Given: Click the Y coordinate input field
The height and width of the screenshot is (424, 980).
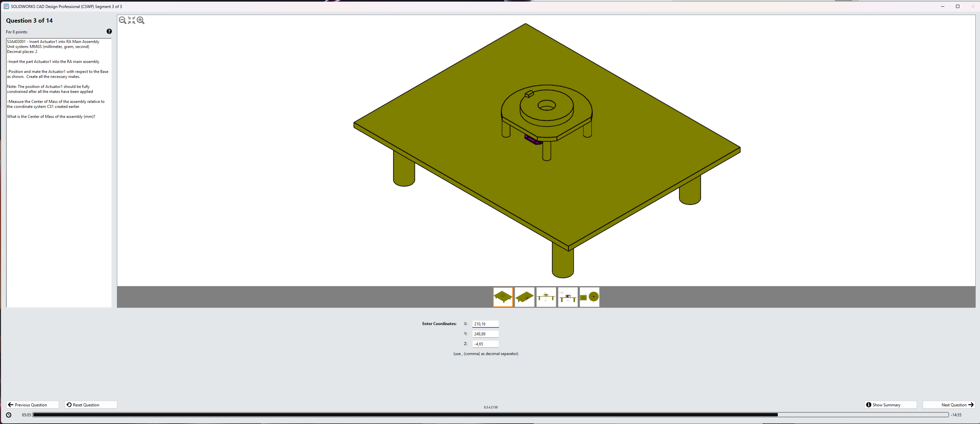Looking at the screenshot, I should point(485,334).
